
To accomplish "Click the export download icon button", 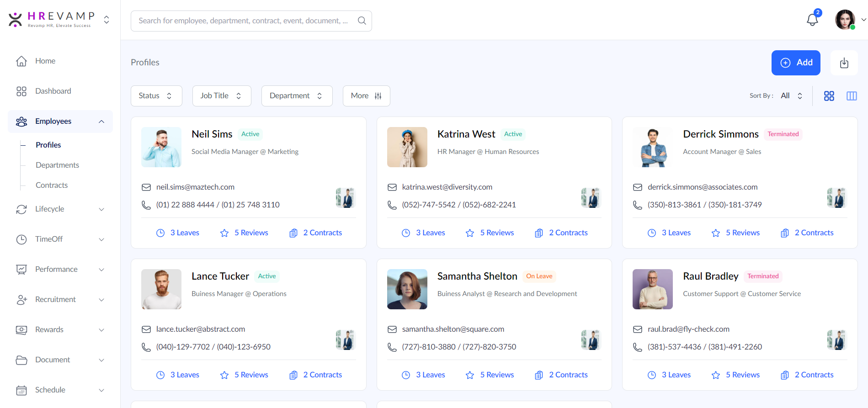I will coord(844,63).
